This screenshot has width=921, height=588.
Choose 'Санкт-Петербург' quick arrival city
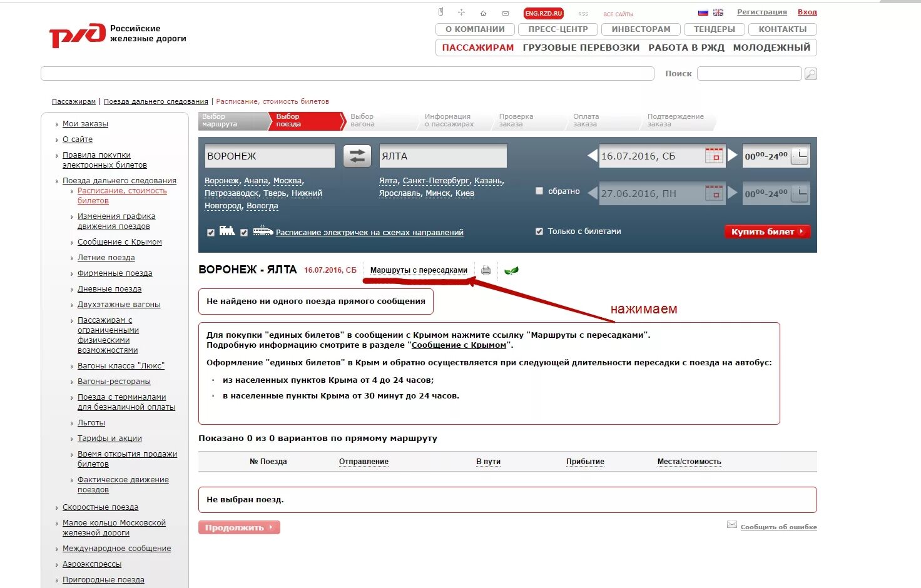click(x=436, y=181)
